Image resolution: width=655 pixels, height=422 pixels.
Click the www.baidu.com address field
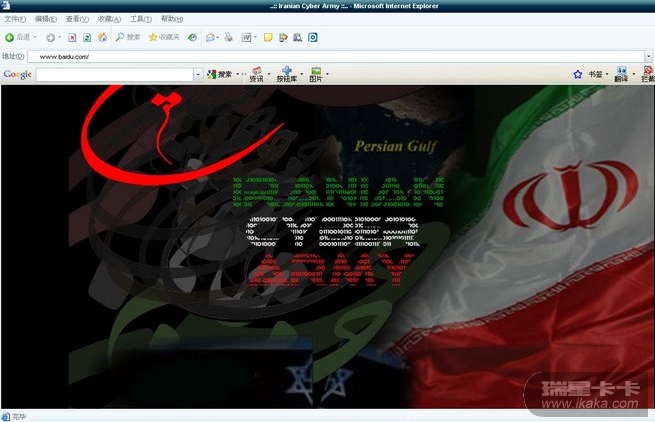pyautogui.click(x=336, y=56)
